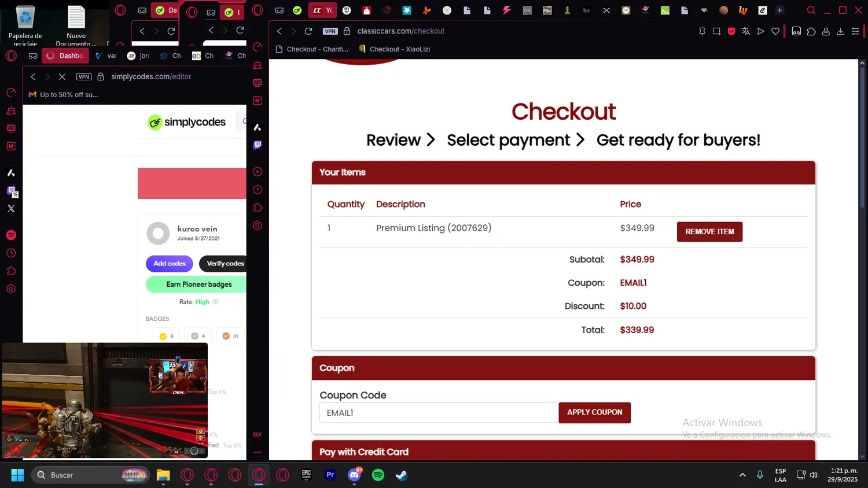
Task: Click Earn Pioneer badges button
Action: click(196, 284)
